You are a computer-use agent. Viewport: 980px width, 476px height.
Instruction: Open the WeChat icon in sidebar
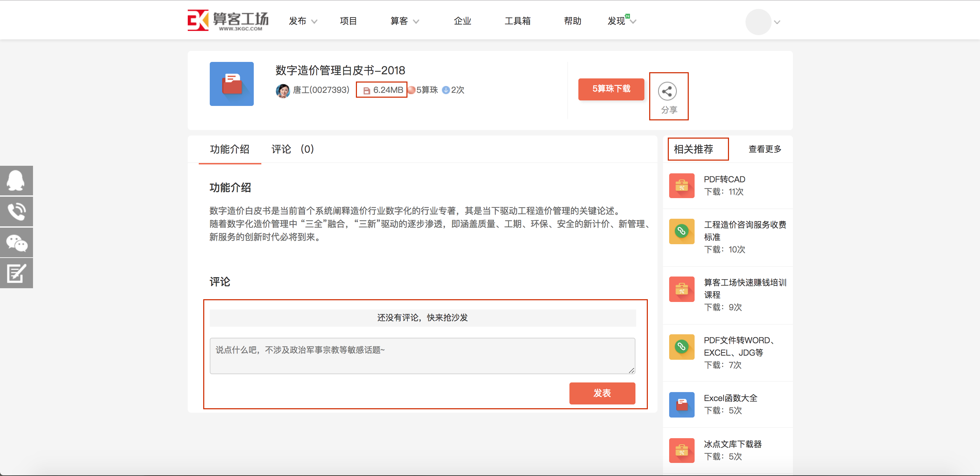click(17, 242)
